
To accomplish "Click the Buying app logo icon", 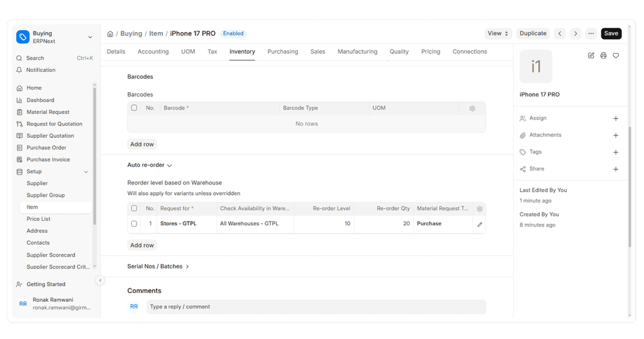I will pos(23,37).
